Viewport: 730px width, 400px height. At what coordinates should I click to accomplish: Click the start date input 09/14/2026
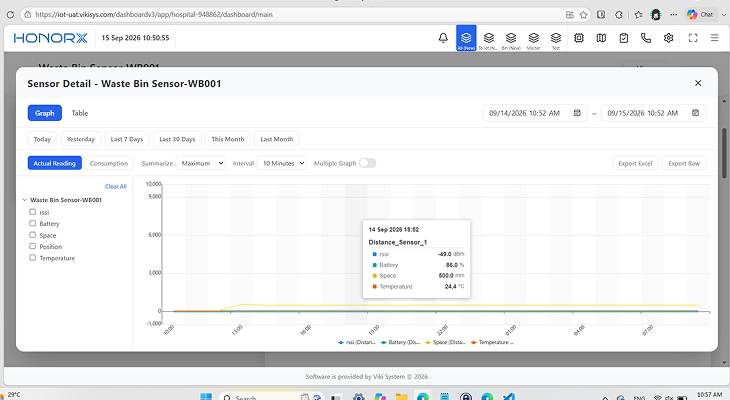click(x=535, y=113)
